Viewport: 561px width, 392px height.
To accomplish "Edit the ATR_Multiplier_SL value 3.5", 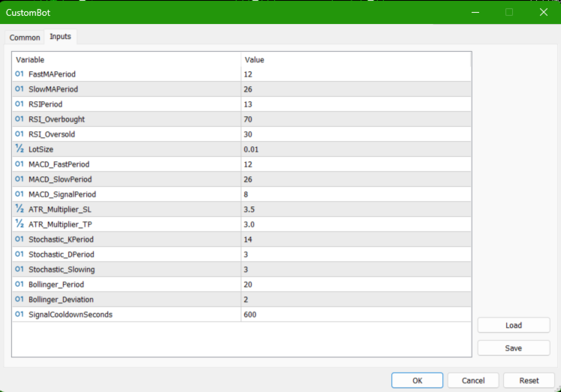I will pos(356,210).
